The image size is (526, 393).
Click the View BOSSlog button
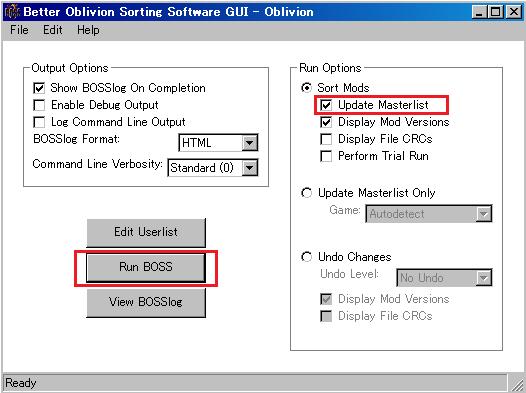tap(146, 302)
